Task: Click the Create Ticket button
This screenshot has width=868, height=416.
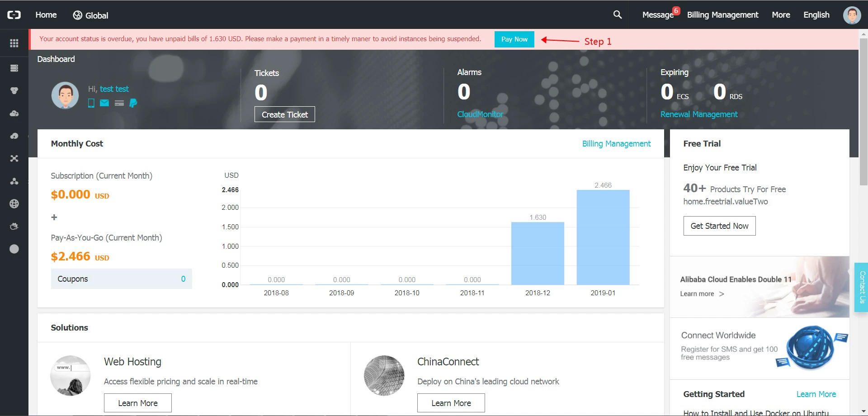Action: [285, 114]
